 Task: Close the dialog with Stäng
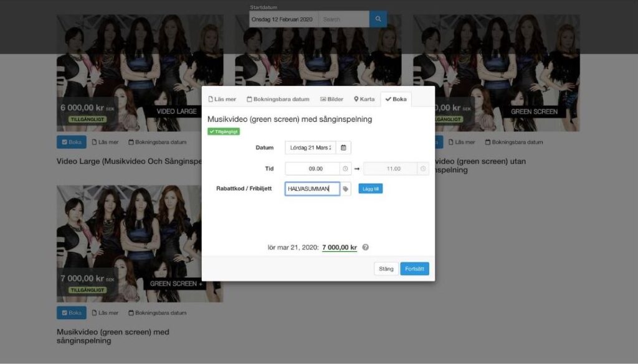tap(386, 269)
